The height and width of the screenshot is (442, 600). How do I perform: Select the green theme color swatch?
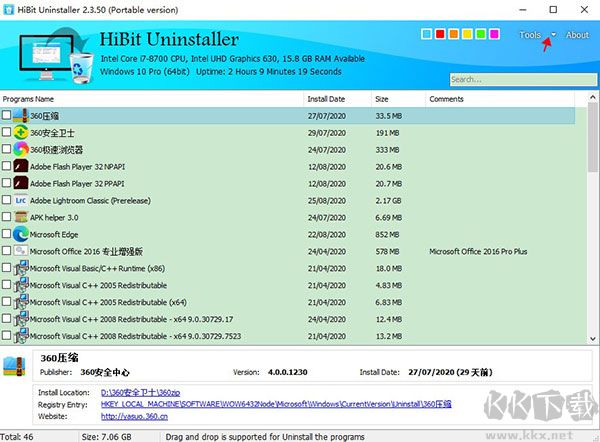point(481,34)
